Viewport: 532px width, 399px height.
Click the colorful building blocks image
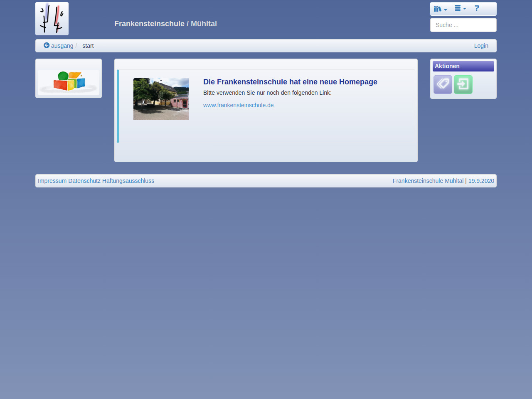[69, 81]
